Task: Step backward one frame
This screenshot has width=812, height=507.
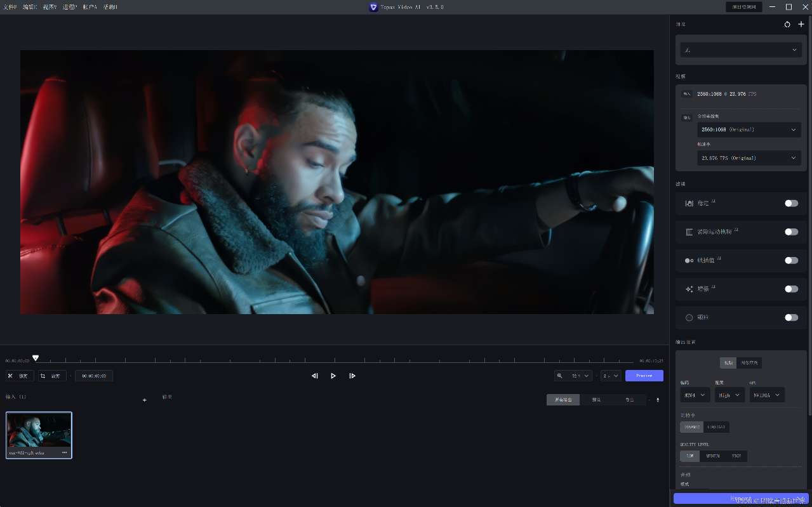Action: 314,376
